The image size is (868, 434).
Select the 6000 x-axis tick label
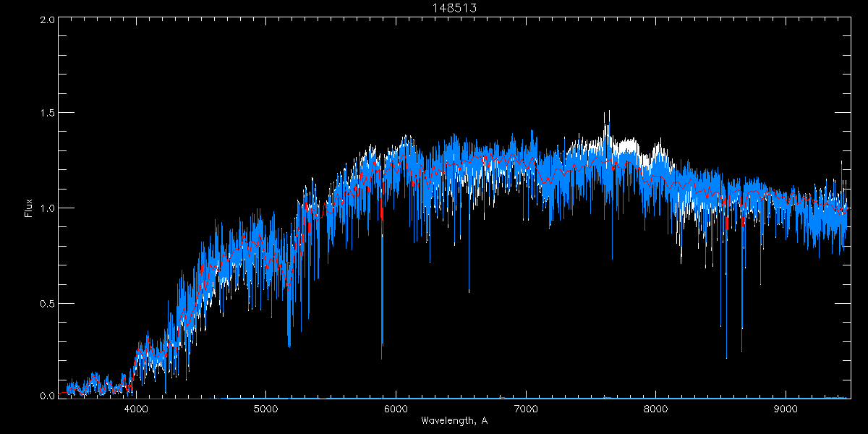pyautogui.click(x=396, y=409)
